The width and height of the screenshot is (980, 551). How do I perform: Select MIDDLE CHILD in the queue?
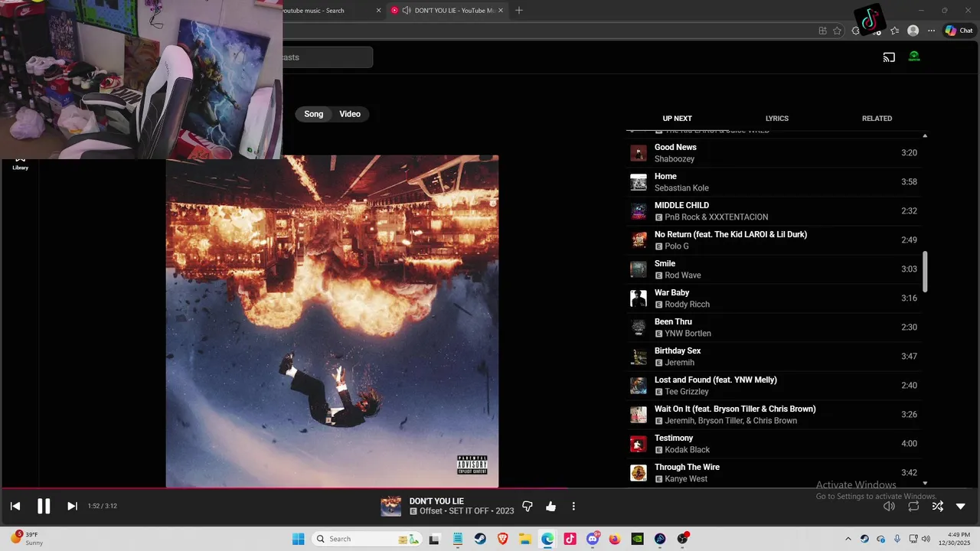(x=773, y=211)
